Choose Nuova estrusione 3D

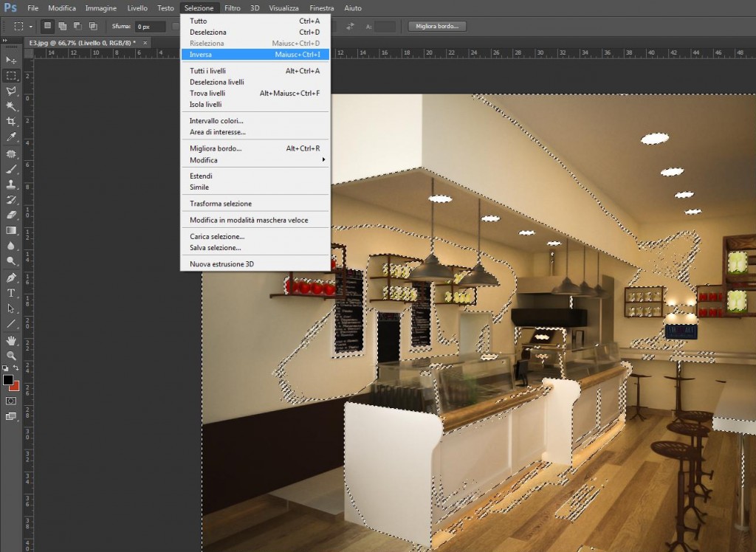(x=255, y=264)
